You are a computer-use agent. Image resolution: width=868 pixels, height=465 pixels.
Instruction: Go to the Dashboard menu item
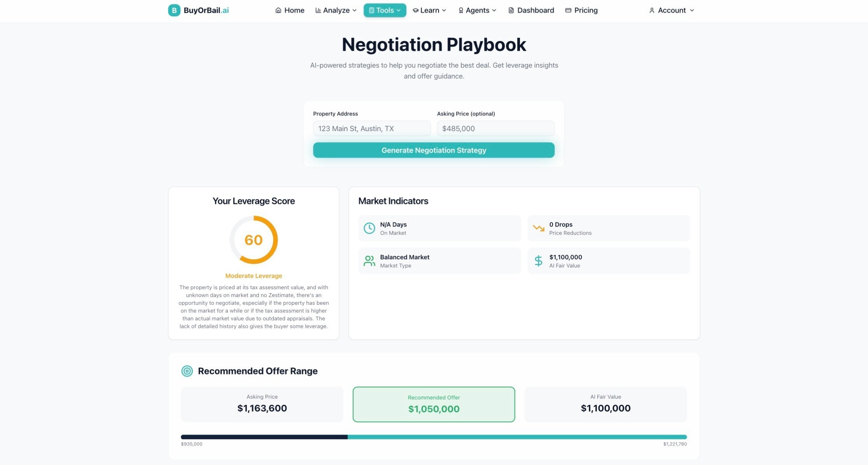point(530,10)
